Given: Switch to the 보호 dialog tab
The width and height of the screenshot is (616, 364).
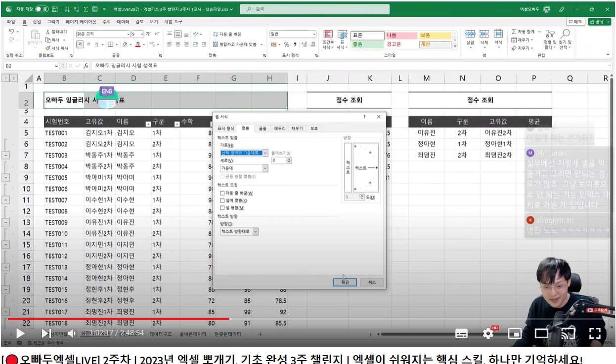Looking at the screenshot, I should tap(314, 128).
